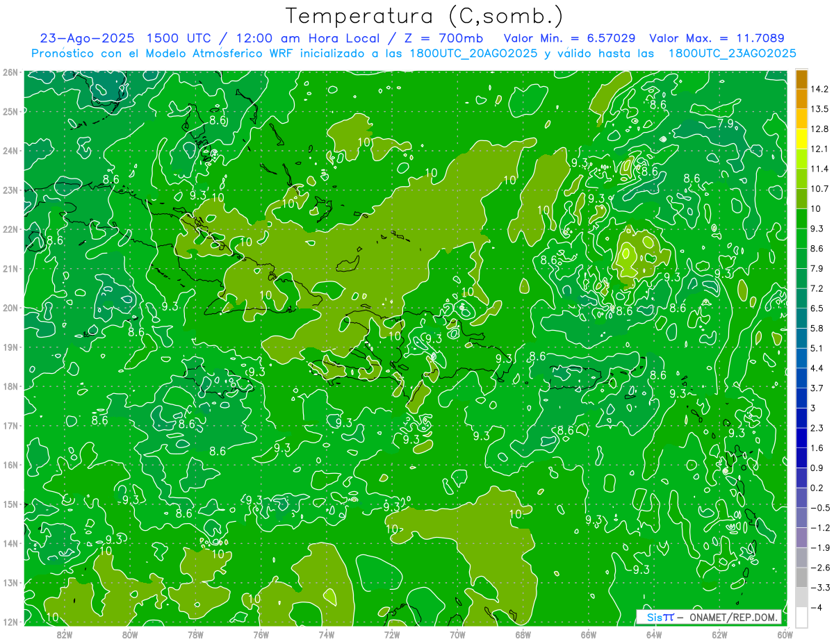Click the 26N latitude axis label
Image resolution: width=834 pixels, height=644 pixels.
click(x=10, y=72)
